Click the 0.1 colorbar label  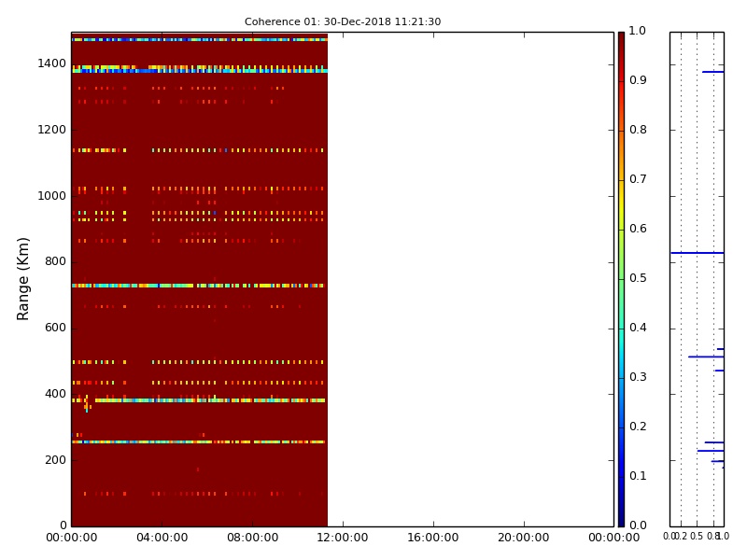(x=638, y=476)
